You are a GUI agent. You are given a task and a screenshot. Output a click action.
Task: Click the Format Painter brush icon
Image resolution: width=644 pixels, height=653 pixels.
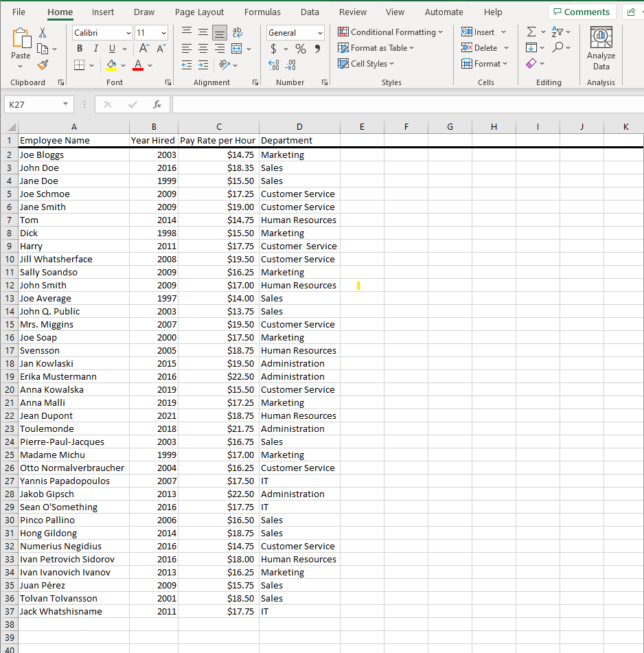point(43,65)
